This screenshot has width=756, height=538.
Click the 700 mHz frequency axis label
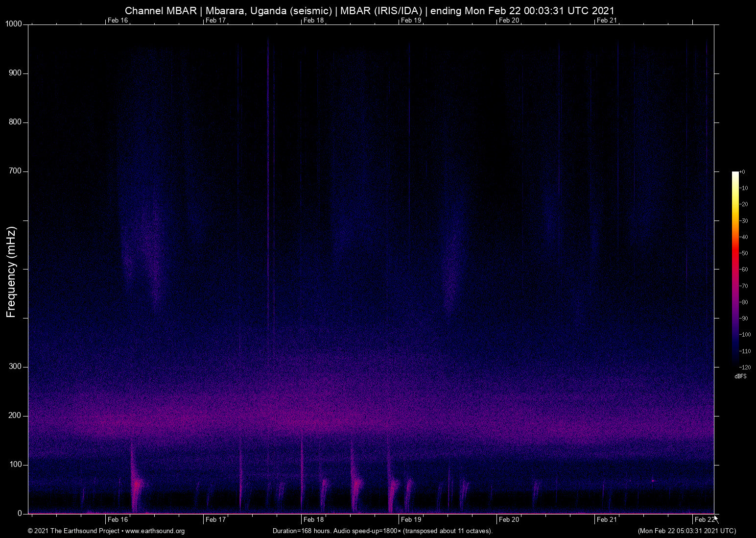(x=15, y=171)
